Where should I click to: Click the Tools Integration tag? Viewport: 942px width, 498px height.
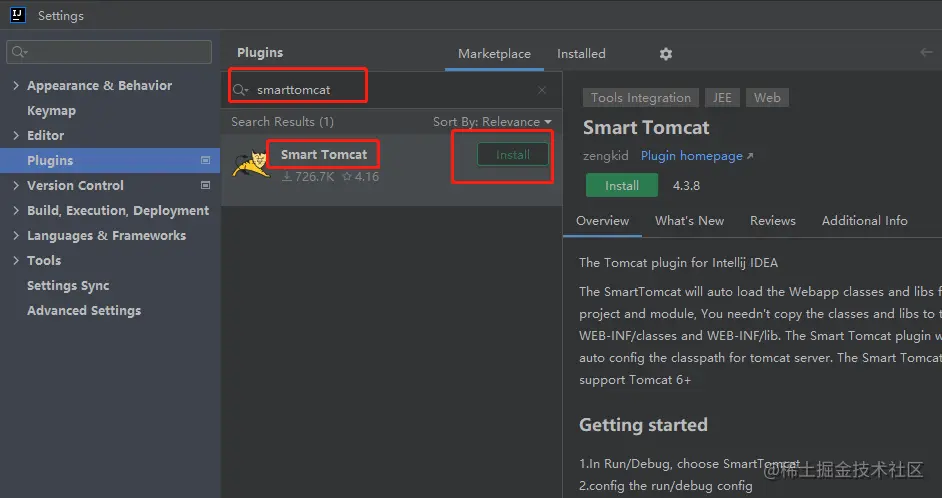pyautogui.click(x=640, y=98)
